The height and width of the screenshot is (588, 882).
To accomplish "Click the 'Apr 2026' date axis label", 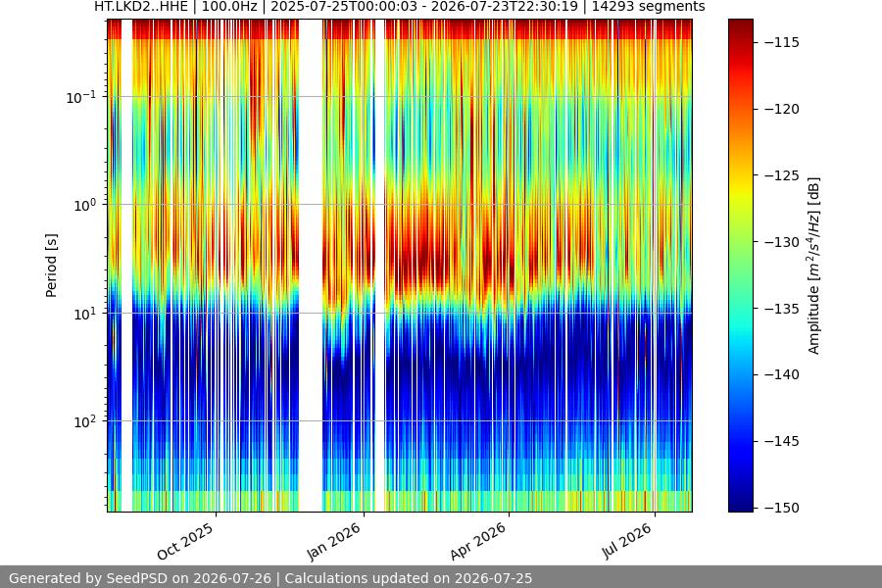I will [x=478, y=541].
